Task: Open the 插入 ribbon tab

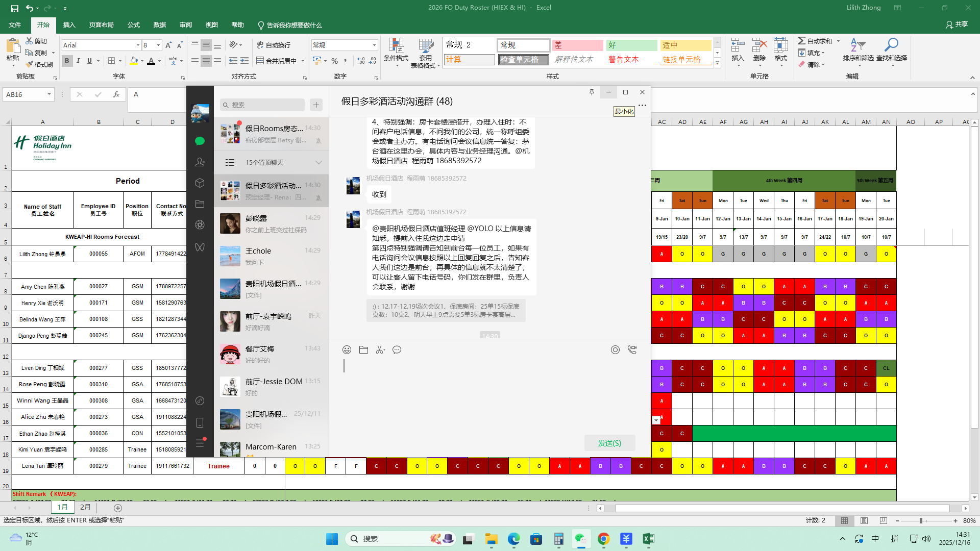Action: (x=69, y=25)
